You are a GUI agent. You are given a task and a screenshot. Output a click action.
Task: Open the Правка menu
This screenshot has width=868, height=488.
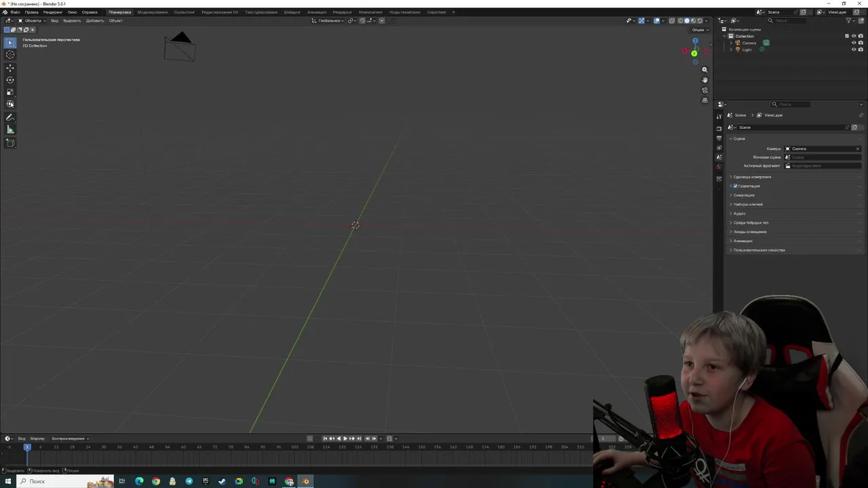point(31,12)
